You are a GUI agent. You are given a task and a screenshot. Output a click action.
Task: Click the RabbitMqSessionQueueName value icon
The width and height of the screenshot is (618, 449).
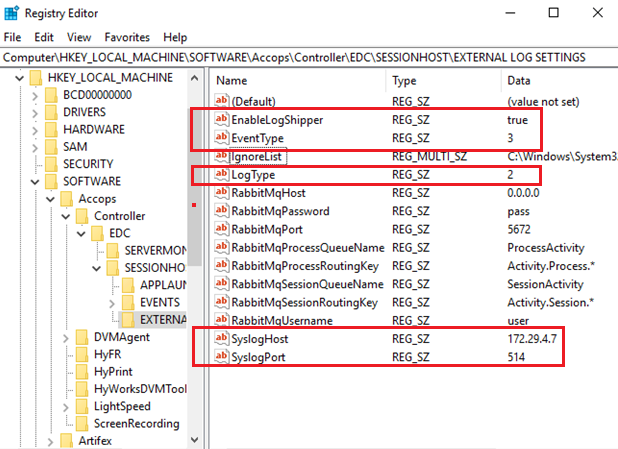click(221, 284)
